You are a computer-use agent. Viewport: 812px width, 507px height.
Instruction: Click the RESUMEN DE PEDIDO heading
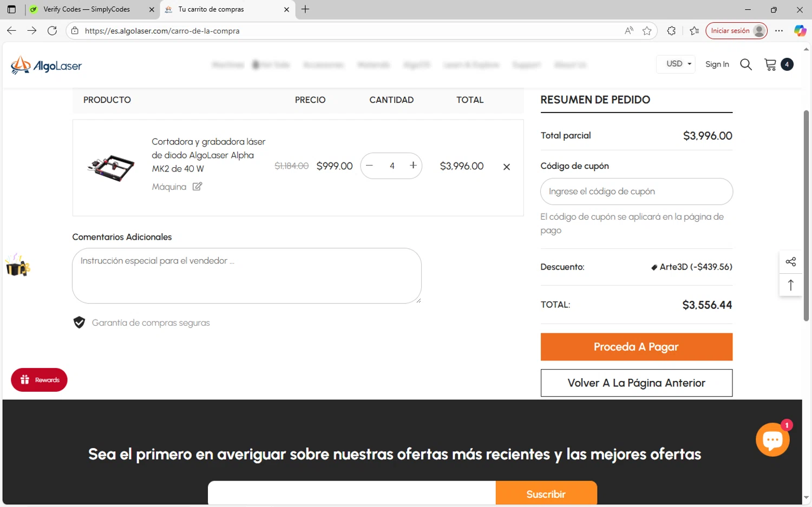point(595,100)
